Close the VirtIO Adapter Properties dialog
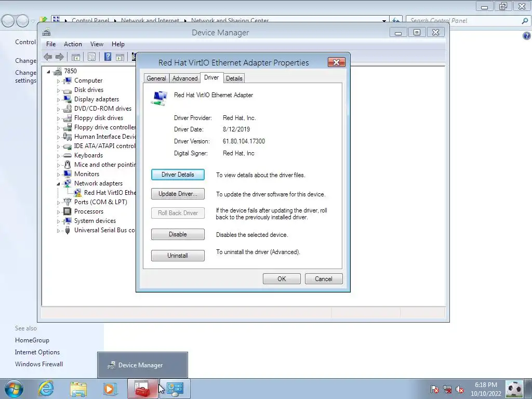The height and width of the screenshot is (399, 532). pos(337,62)
